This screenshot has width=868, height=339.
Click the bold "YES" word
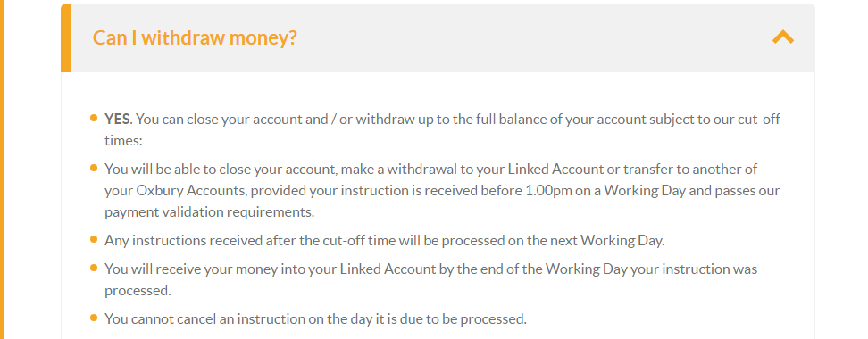click(x=117, y=119)
